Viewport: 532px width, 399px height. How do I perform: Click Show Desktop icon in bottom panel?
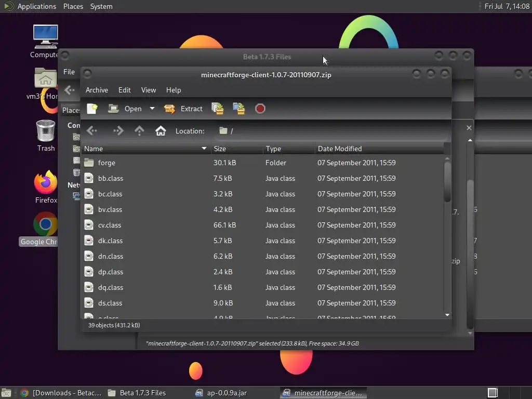tap(6, 393)
